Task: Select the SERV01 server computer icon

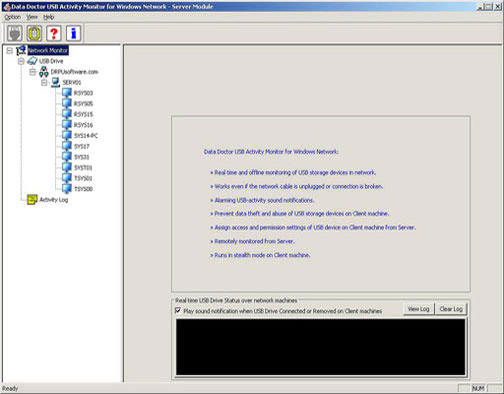Action: [56, 82]
